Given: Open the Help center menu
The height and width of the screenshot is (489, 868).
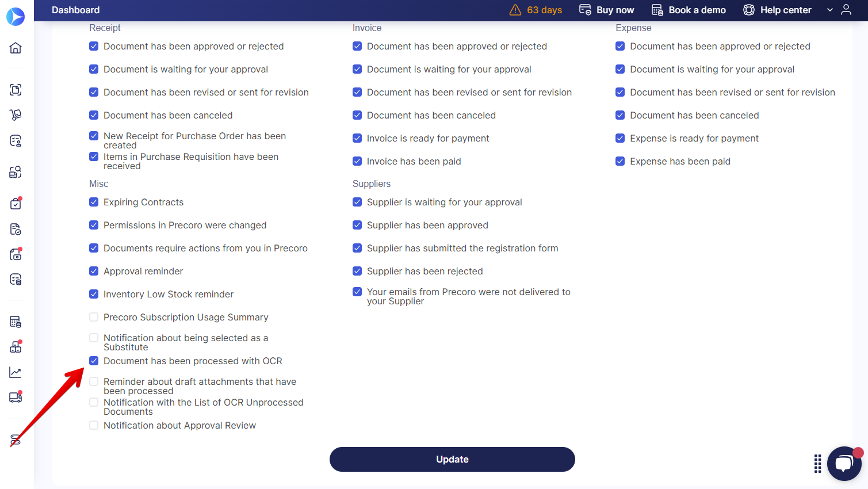Looking at the screenshot, I should tap(777, 10).
